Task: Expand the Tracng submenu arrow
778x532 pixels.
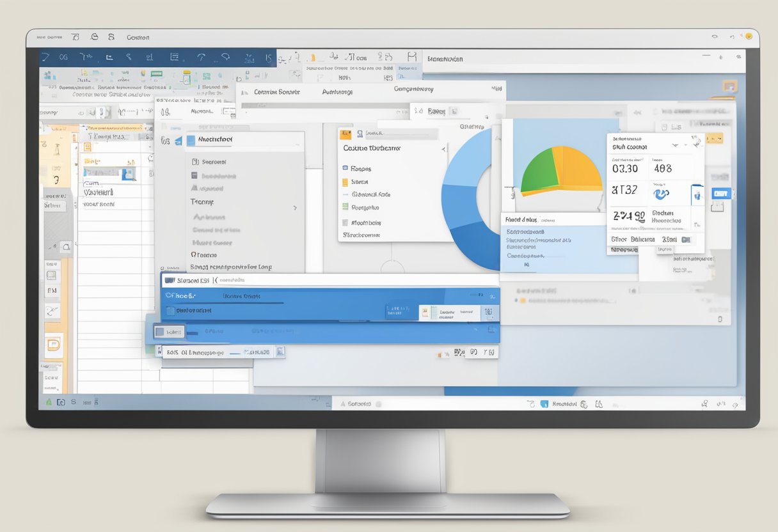Action: click(x=295, y=208)
